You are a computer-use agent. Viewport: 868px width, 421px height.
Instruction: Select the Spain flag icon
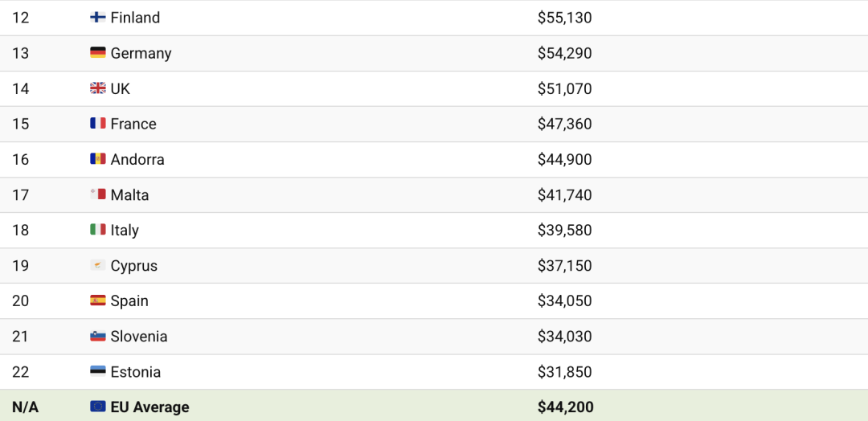pyautogui.click(x=98, y=301)
